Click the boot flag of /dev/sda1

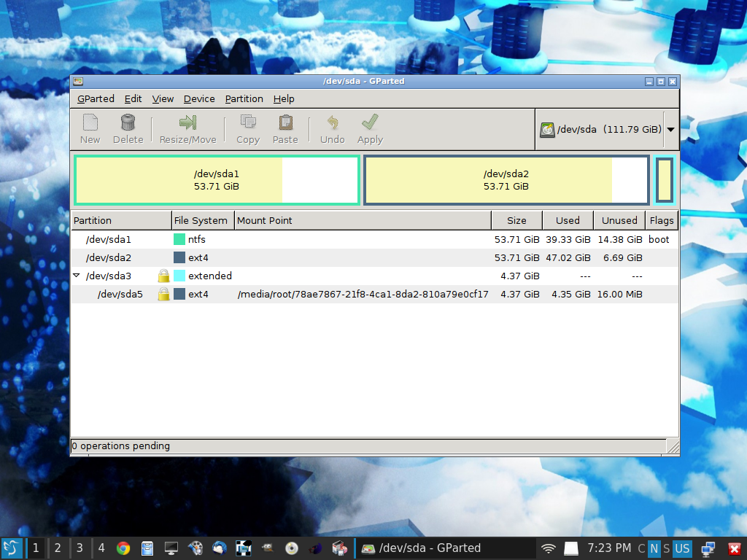659,239
